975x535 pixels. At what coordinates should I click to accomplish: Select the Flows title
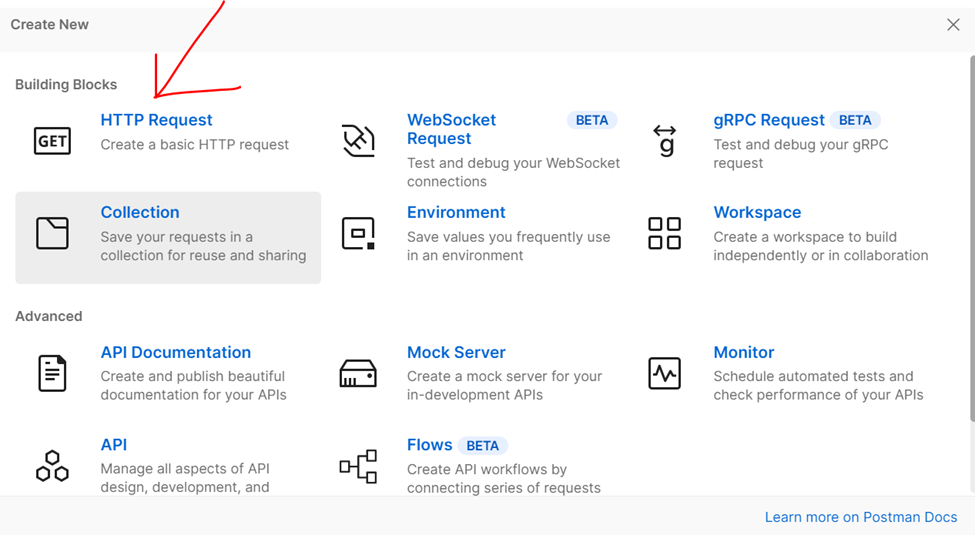[x=430, y=445]
